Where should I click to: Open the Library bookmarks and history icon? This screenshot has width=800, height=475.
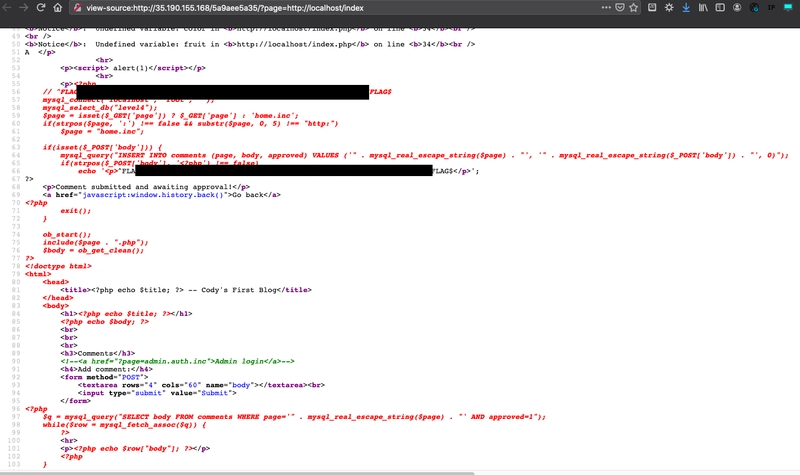point(703,8)
